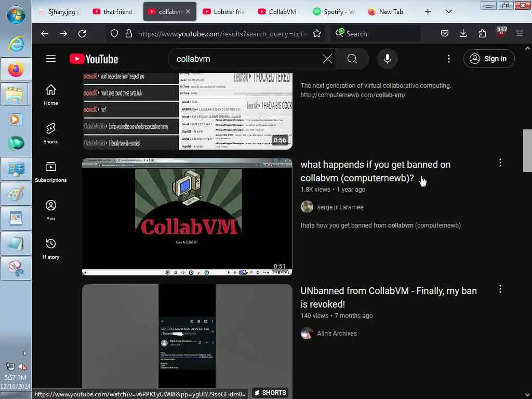Open a new browser tab

tap(428, 12)
